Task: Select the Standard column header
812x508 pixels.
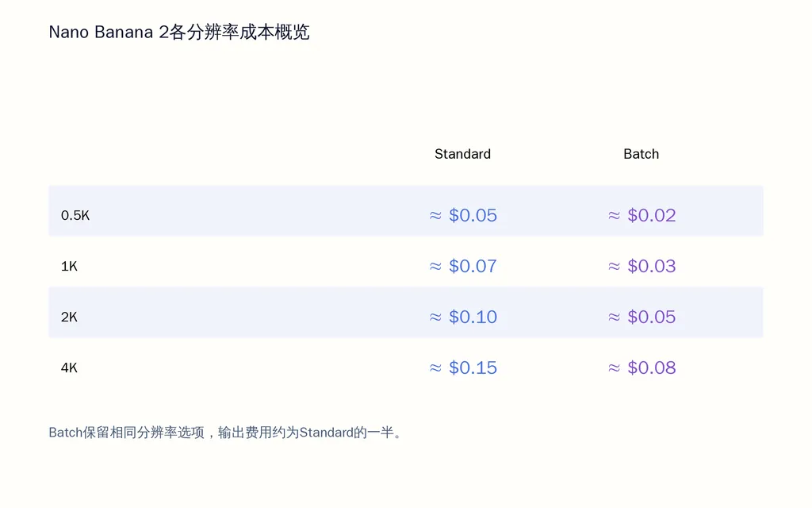Action: point(462,154)
